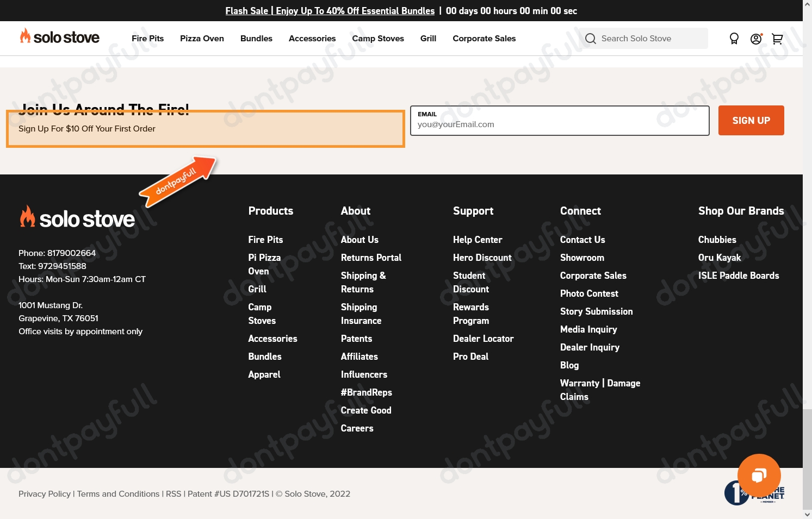Open Fire Pits footer link
This screenshot has height=519, width=812.
265,240
